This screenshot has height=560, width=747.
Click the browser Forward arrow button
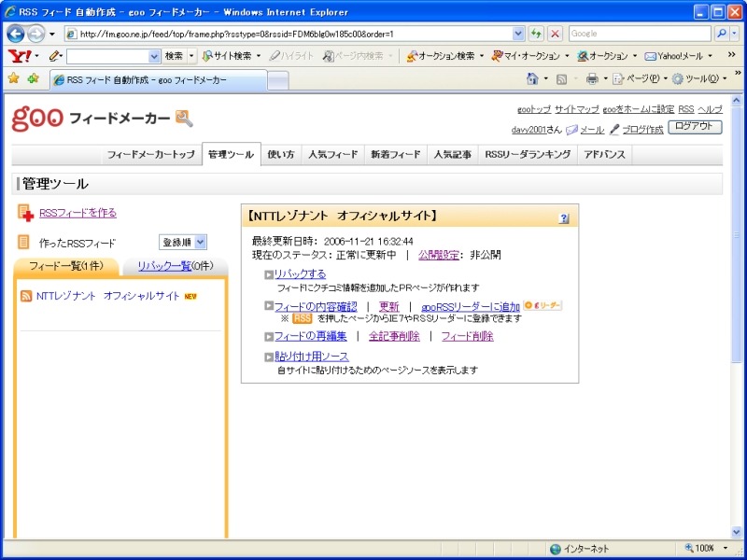coord(35,34)
